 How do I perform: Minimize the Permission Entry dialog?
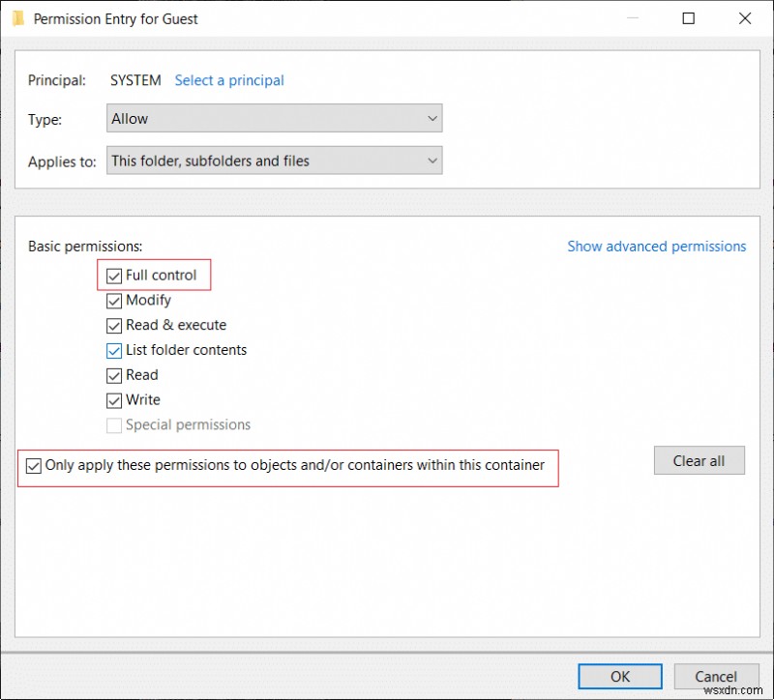633,18
